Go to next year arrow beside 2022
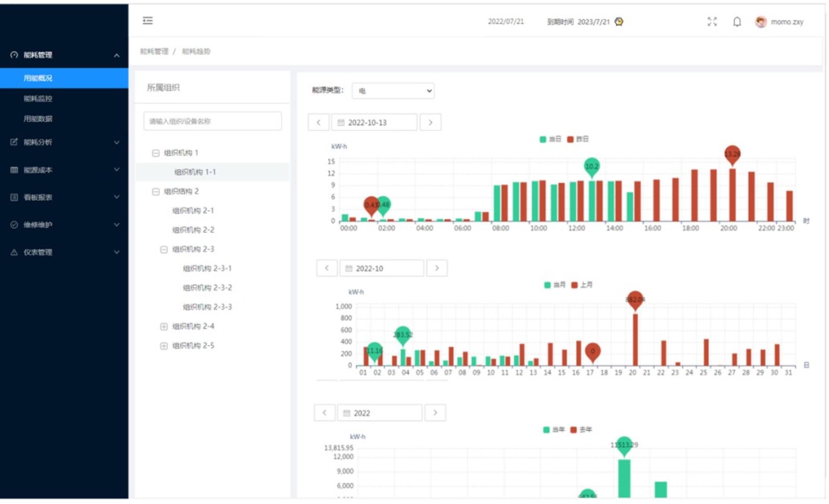The width and height of the screenshot is (829, 504). [435, 413]
